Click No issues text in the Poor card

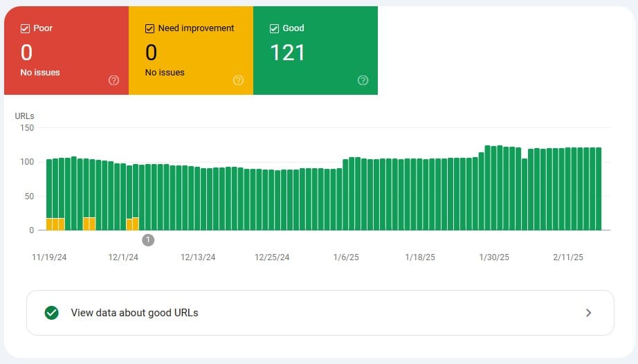(x=40, y=73)
